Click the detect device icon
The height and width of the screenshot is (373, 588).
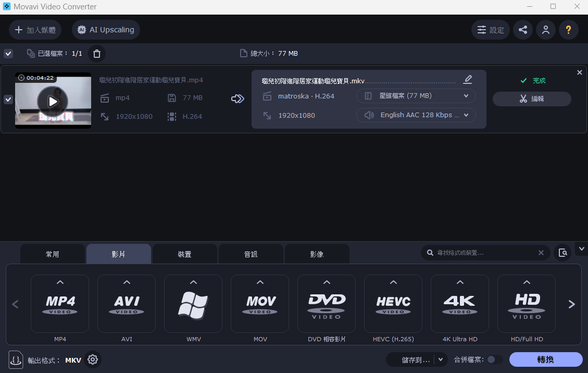pos(562,253)
